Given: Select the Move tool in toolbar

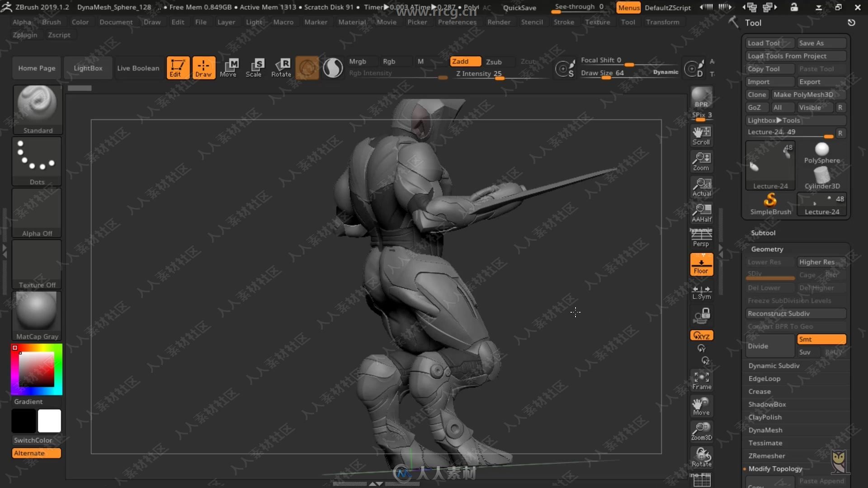Looking at the screenshot, I should (229, 67).
